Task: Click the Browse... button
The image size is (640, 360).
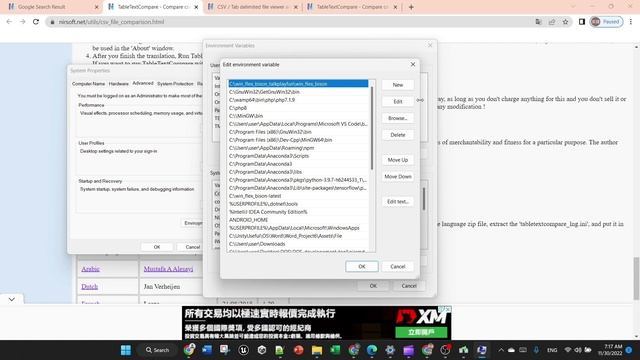Action: pyautogui.click(x=398, y=118)
